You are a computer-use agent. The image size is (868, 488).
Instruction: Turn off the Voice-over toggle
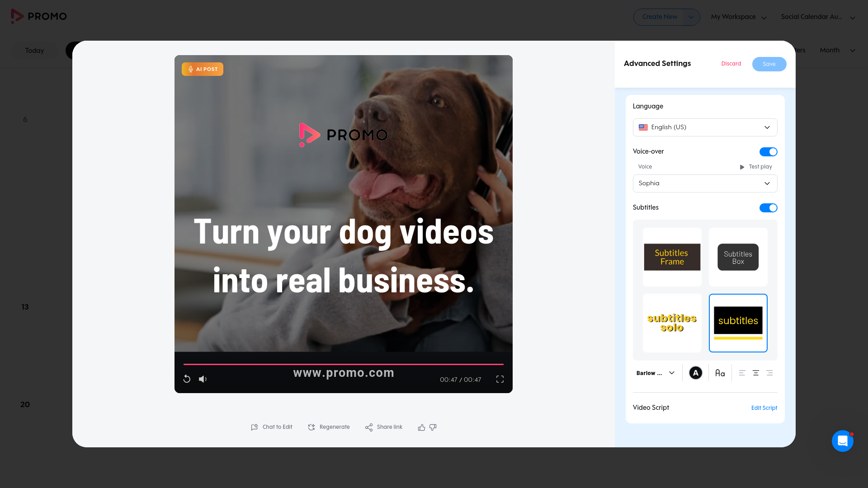click(x=768, y=152)
